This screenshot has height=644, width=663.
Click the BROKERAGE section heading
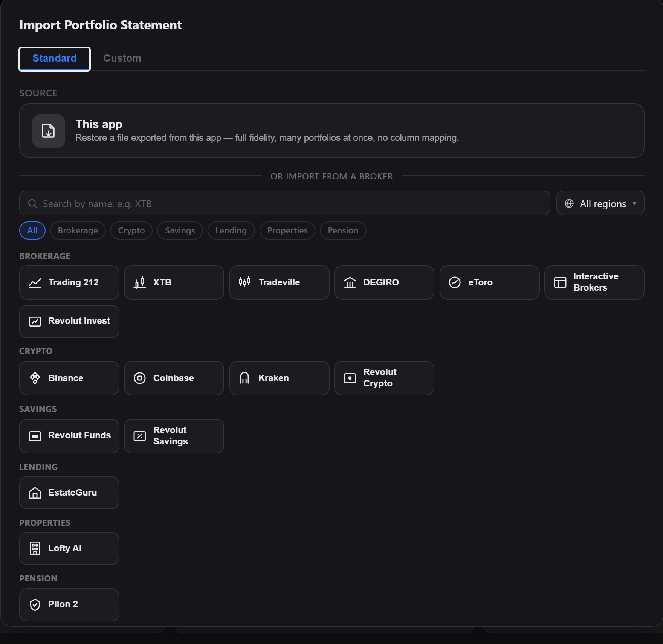(45, 256)
